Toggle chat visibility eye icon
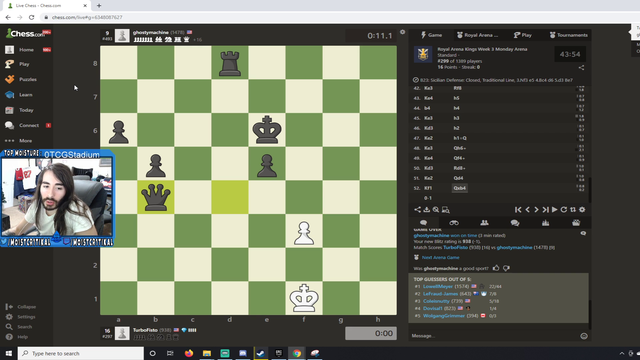 [x=583, y=233]
